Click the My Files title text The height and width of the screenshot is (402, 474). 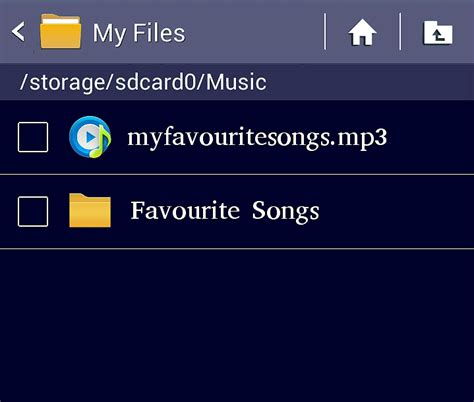pos(139,33)
